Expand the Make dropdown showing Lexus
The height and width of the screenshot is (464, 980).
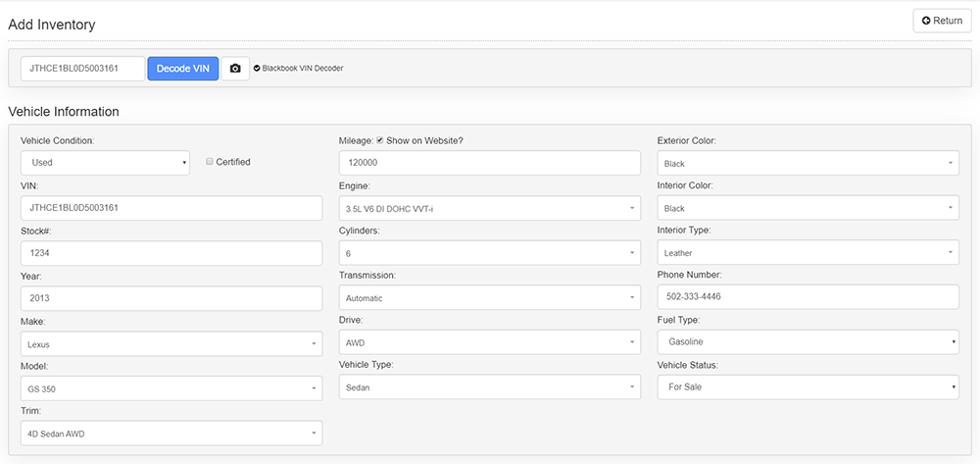(171, 343)
